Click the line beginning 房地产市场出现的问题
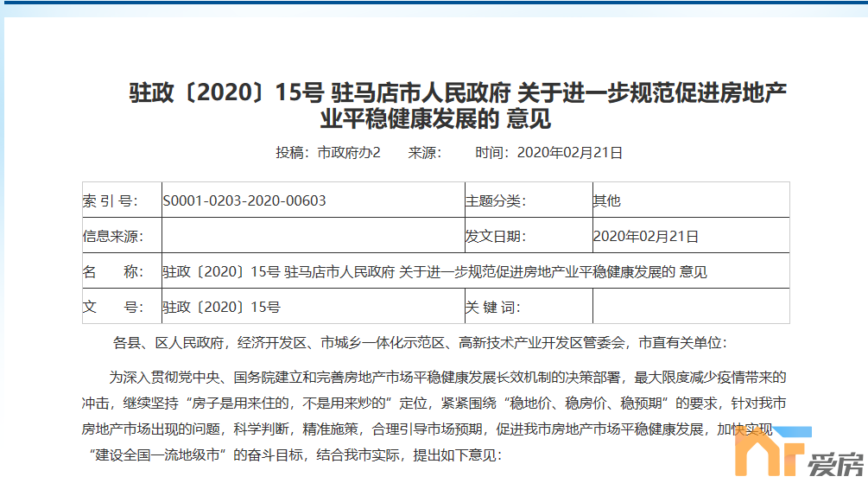This screenshot has height=483, width=868. click(427, 429)
